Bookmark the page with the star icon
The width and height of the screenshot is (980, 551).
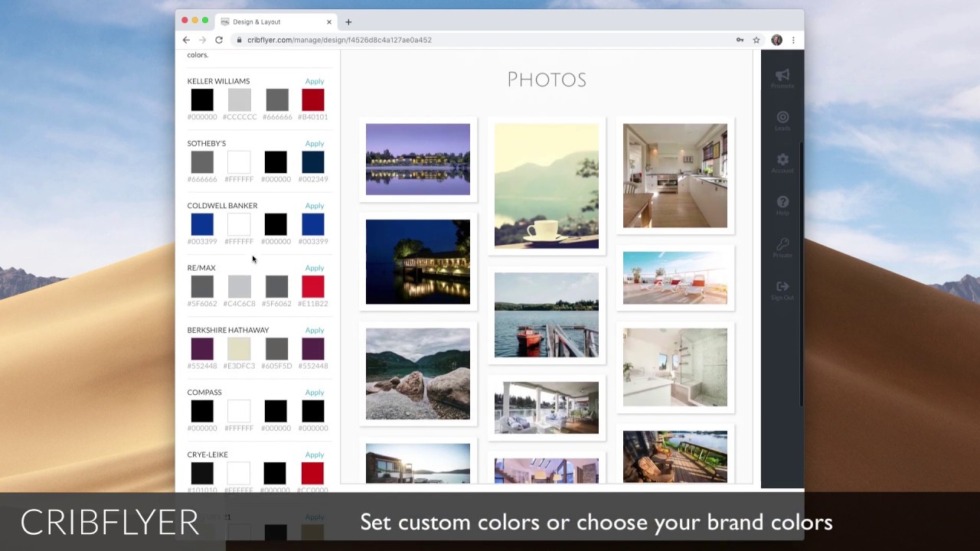tap(756, 40)
